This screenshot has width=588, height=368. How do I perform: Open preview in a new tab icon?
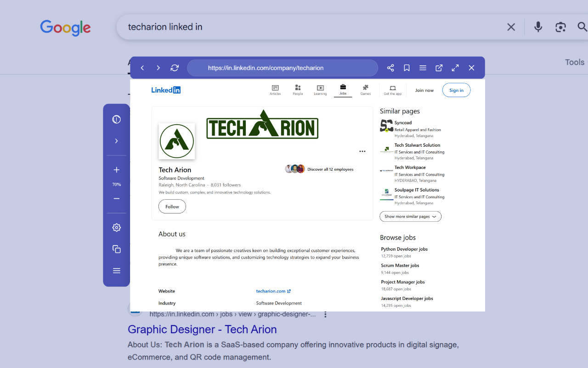[439, 68]
